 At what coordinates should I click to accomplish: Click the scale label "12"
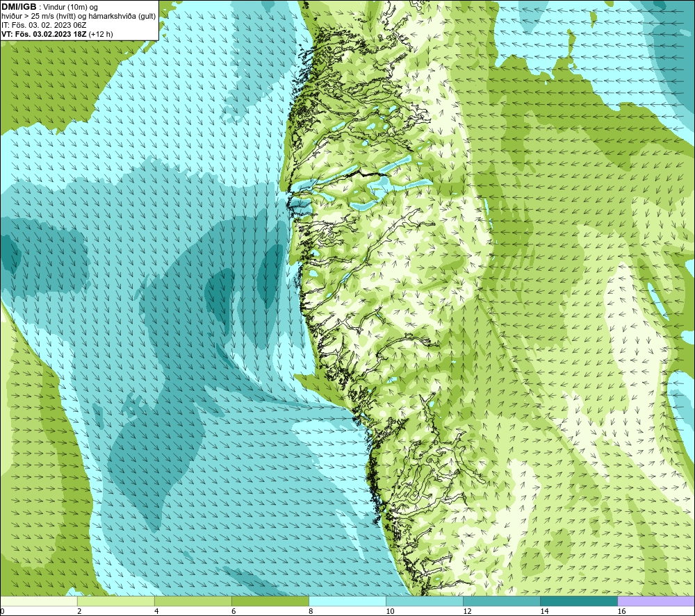coord(467,611)
